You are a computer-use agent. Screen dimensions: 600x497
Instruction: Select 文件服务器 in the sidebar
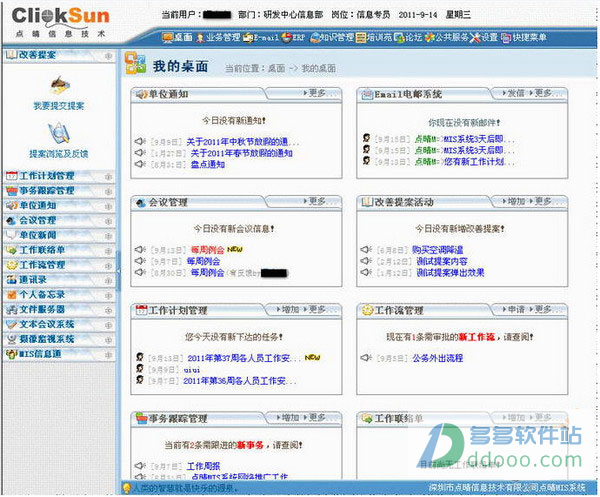click(59, 310)
